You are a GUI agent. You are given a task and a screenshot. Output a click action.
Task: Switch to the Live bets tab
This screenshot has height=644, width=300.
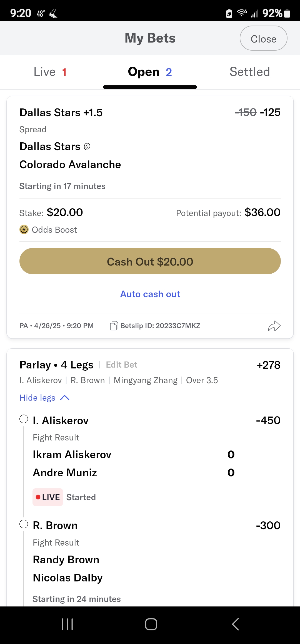click(50, 72)
